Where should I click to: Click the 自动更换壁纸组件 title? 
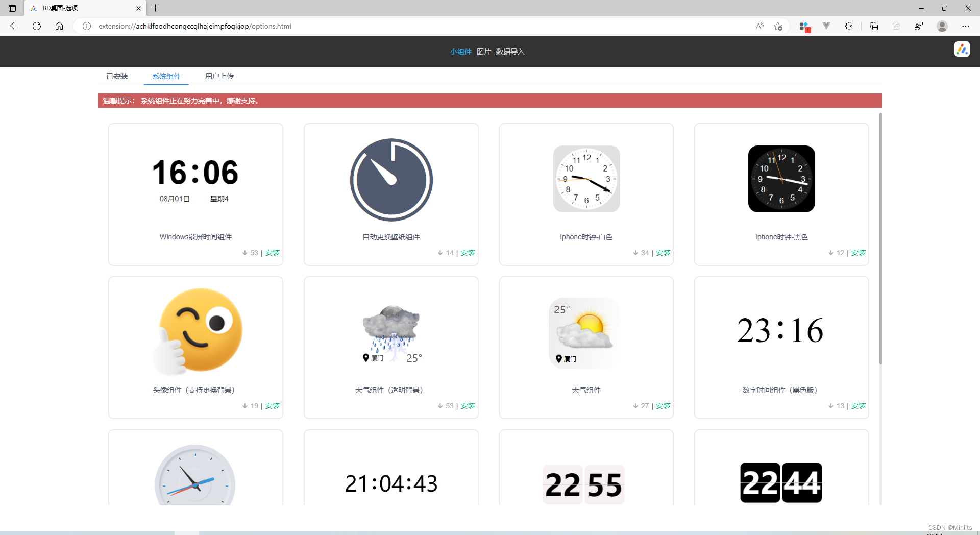391,237
